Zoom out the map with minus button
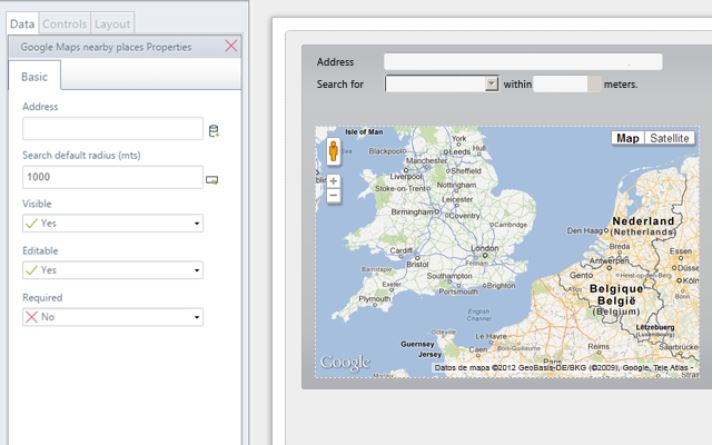Screen dimensions: 713x445 [x=333, y=196]
